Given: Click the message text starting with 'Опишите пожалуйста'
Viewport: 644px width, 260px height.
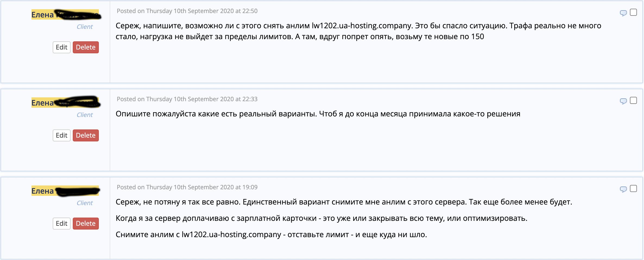Looking at the screenshot, I should point(318,114).
